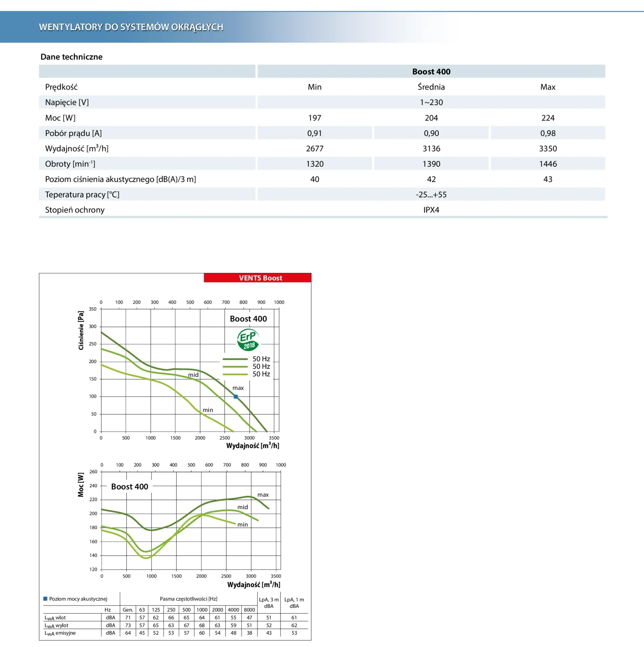Click the Pasma częstotliwości [Hz] table header
This screenshot has height=647, width=644.
188,599
